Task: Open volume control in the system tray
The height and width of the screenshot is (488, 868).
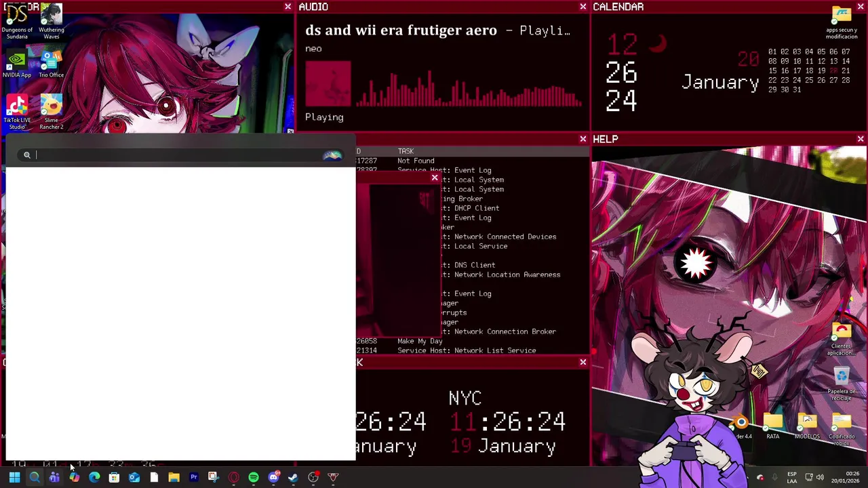Action: coord(820,478)
